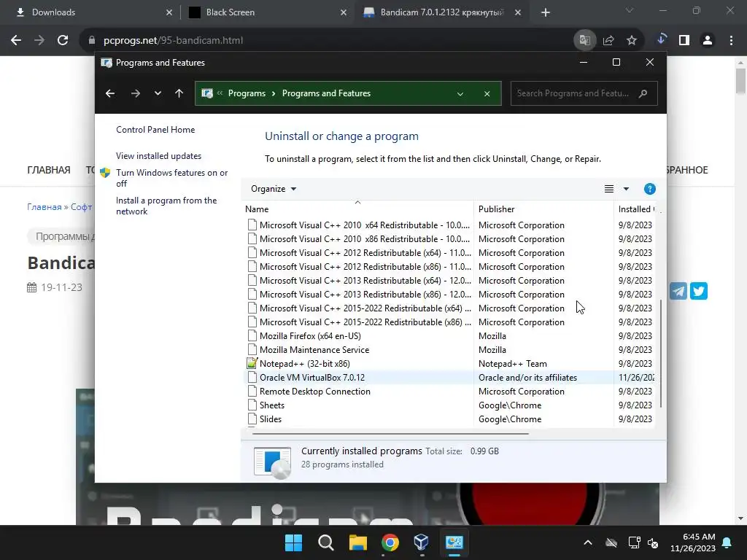
Task: Open File Explorer from taskbar
Action: 357,542
